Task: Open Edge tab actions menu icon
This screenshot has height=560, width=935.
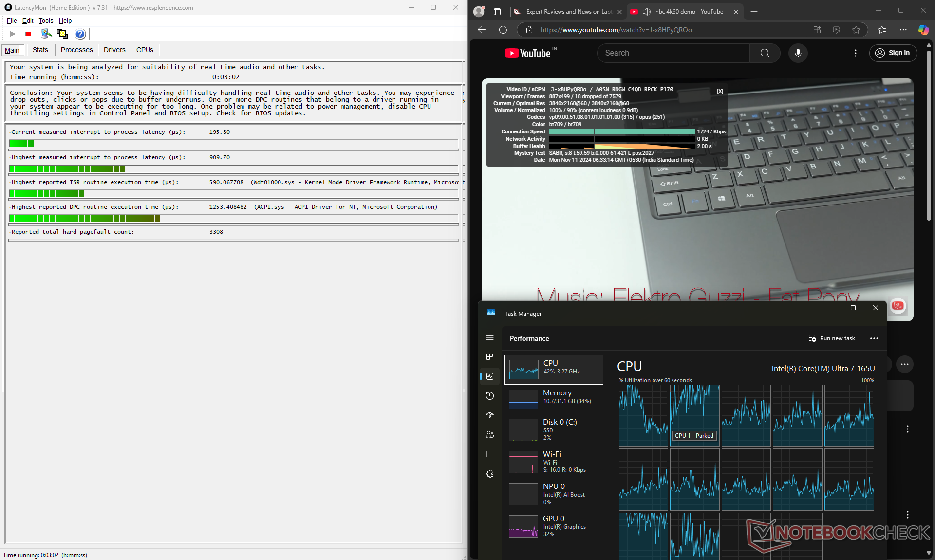Action: 497,11
